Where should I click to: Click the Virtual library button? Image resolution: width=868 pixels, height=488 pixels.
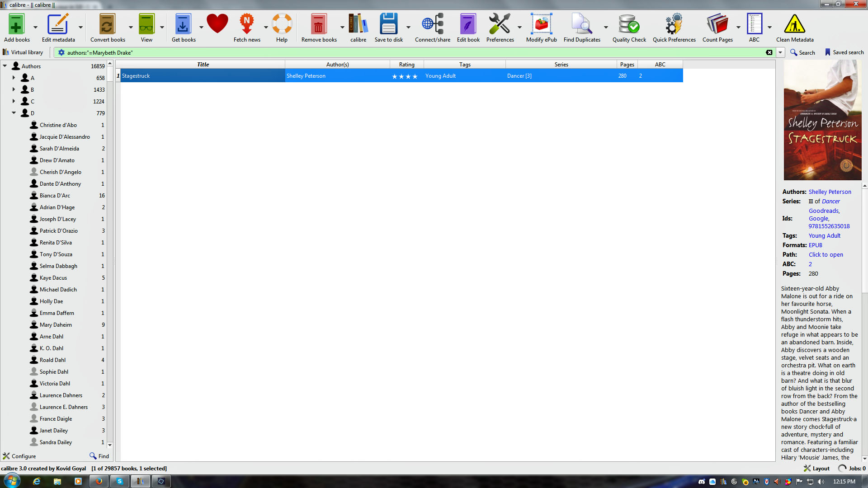(23, 52)
